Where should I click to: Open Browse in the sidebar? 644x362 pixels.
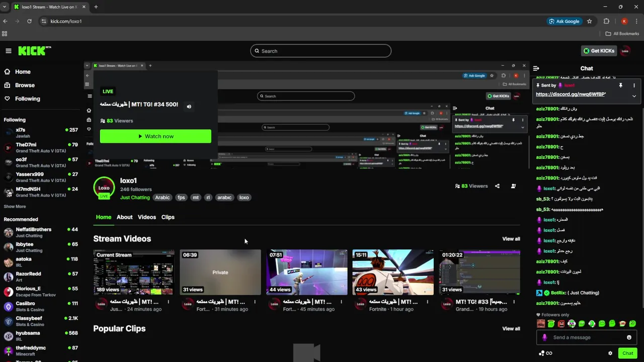point(25,85)
